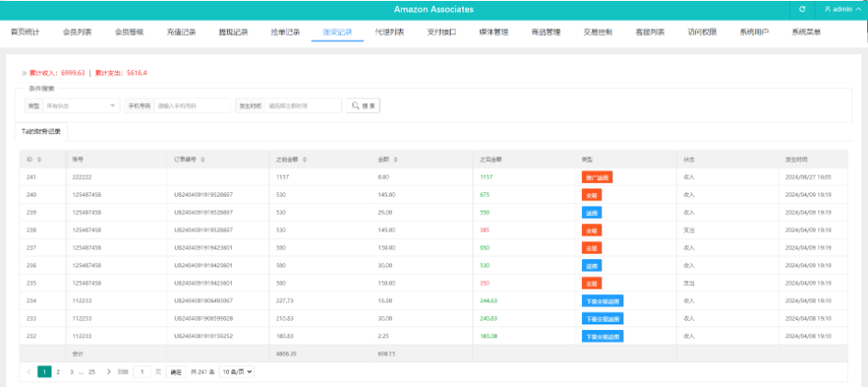Open the 支付接口 menu tab
Viewport: 868px width, 387px height.
pos(441,32)
